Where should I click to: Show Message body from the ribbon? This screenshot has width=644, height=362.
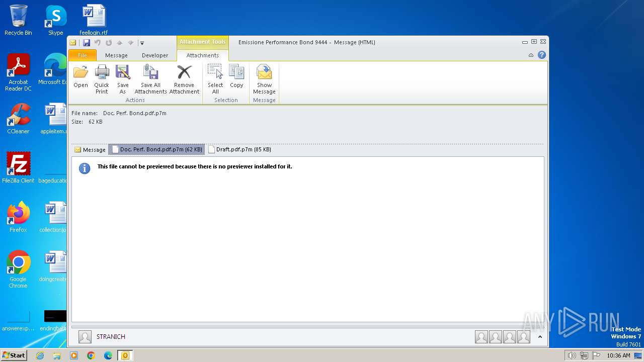[264, 79]
